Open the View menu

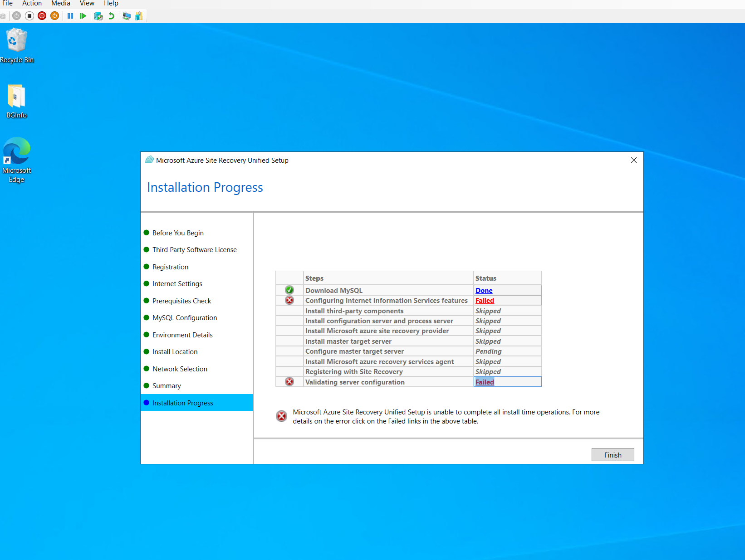tap(87, 4)
